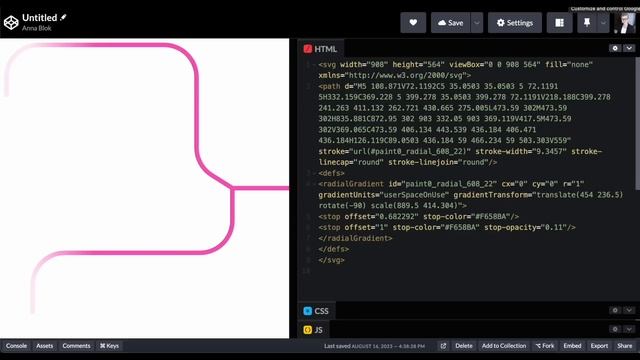Select the HTML editor tab
This screenshot has height=360, width=640.
[321, 49]
